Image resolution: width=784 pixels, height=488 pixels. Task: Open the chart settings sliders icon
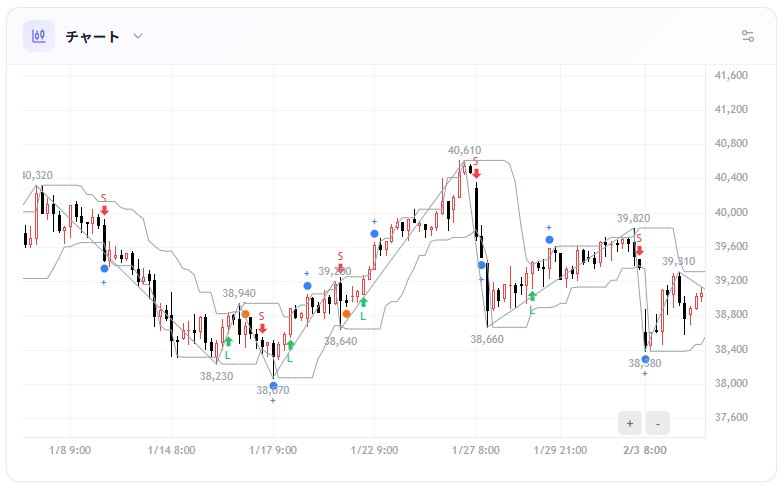[747, 37]
